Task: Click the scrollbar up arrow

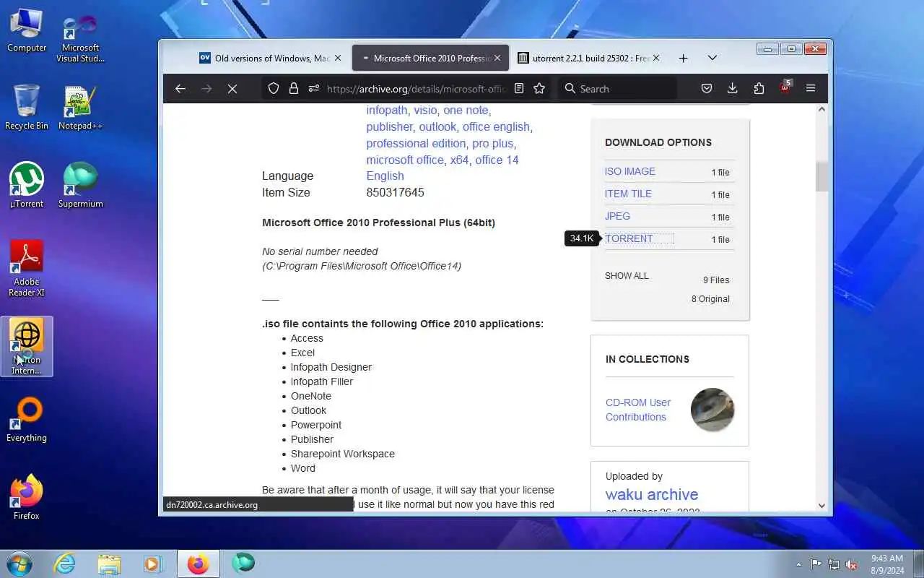Action: pyautogui.click(x=821, y=109)
